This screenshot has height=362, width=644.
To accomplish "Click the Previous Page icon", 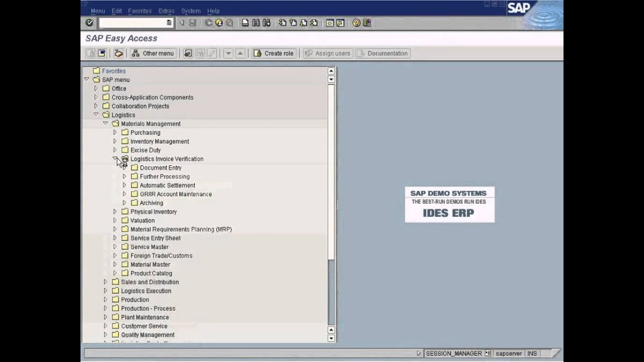I will (293, 23).
